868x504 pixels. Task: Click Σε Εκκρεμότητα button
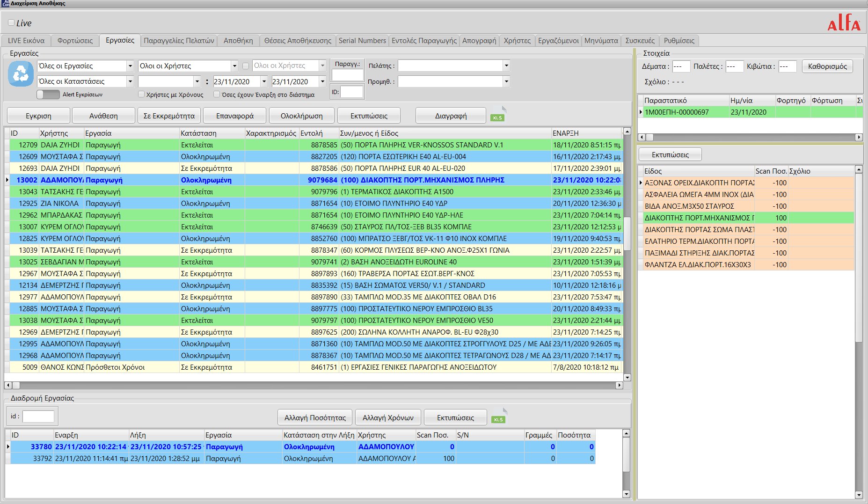[x=169, y=116]
